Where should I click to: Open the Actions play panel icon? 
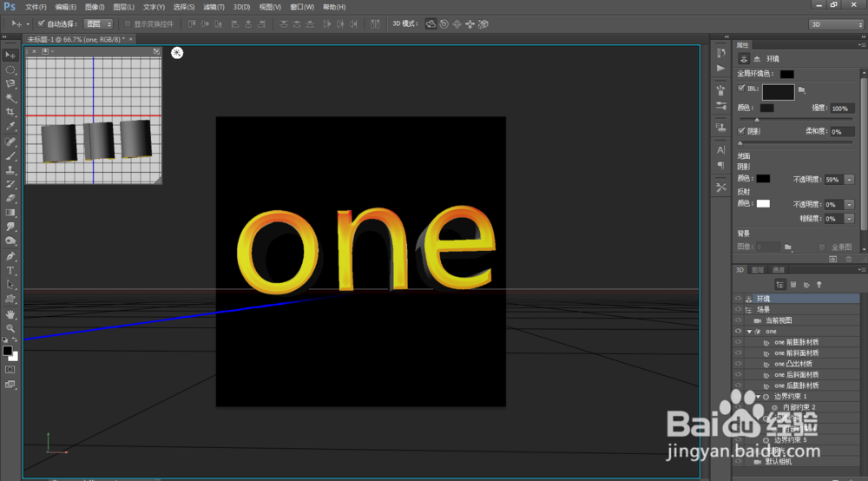tap(720, 68)
